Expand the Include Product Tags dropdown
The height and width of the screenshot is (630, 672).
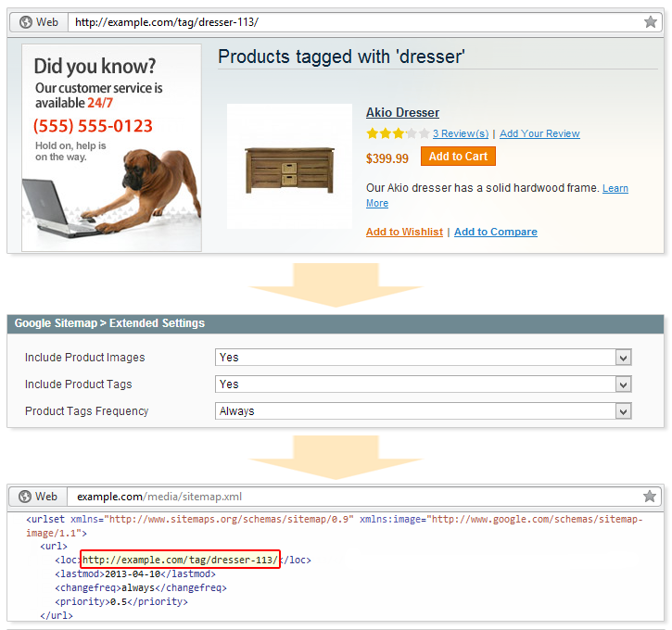click(x=423, y=384)
